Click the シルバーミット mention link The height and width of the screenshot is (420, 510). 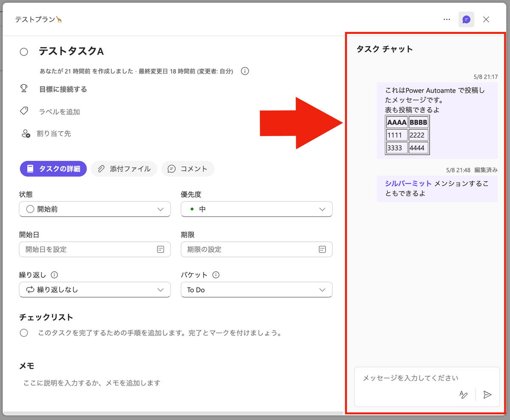click(408, 183)
